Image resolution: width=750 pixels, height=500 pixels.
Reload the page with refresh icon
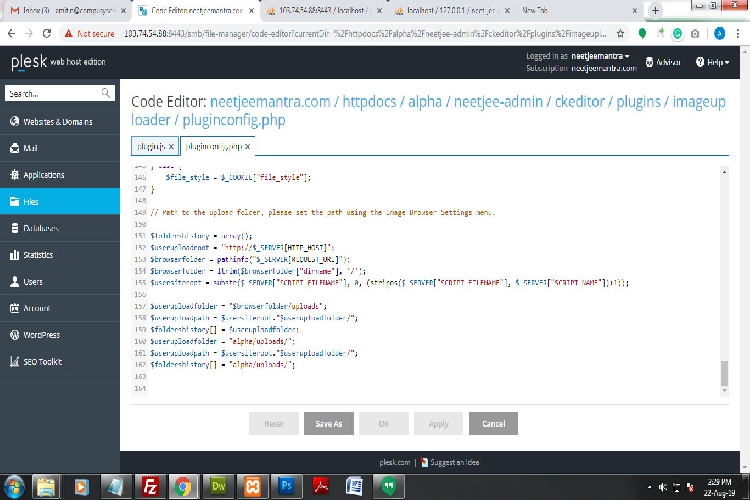click(46, 33)
